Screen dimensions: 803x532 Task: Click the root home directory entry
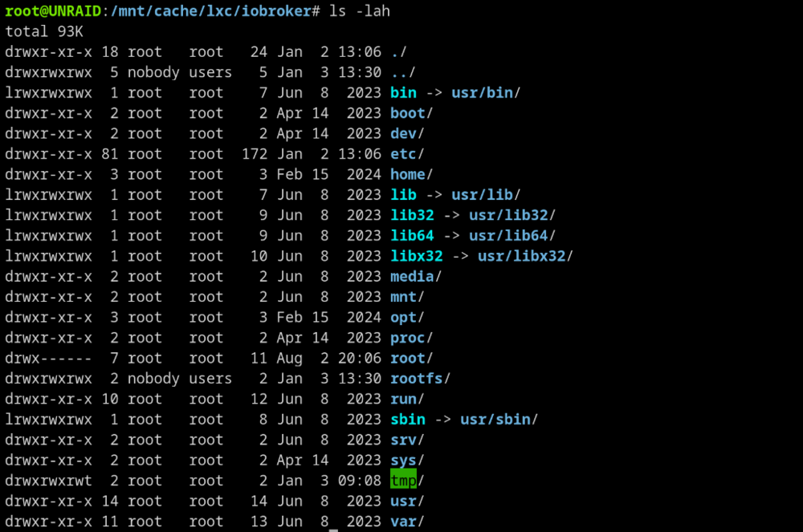click(408, 358)
